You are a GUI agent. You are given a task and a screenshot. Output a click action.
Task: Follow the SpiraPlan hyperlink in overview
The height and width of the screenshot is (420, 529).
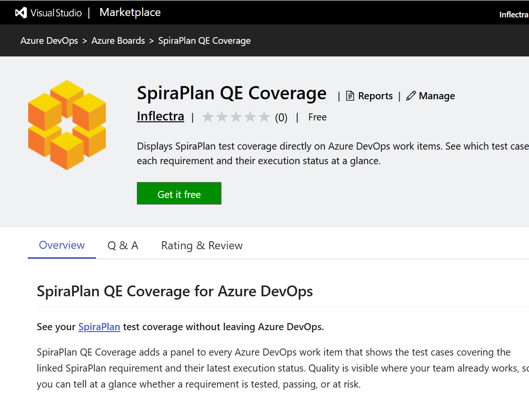pyautogui.click(x=99, y=327)
